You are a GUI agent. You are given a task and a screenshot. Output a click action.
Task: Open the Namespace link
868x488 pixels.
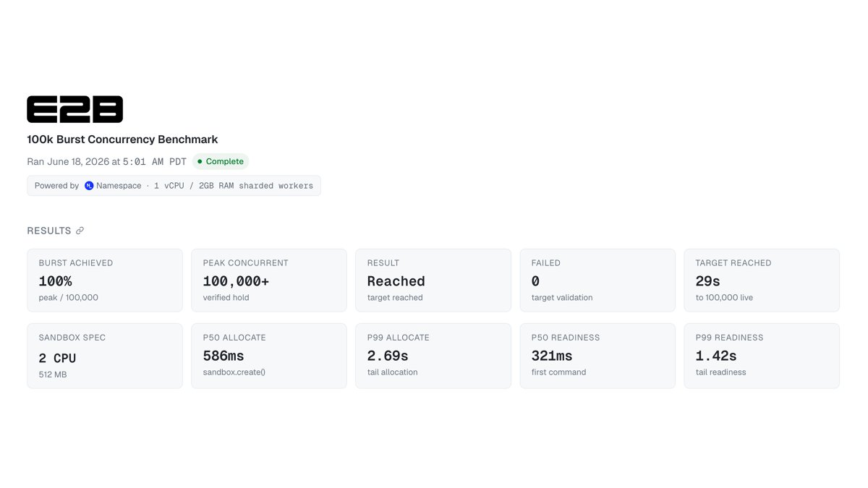pyautogui.click(x=113, y=186)
